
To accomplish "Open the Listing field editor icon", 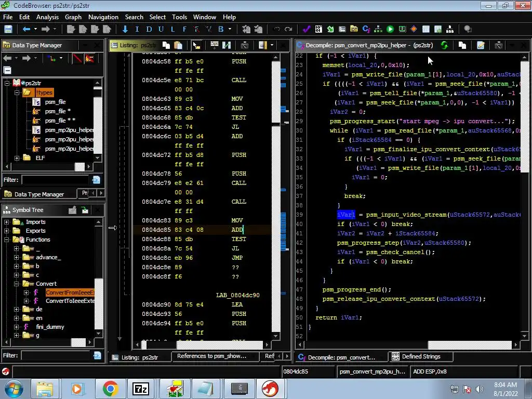I will click(215, 45).
